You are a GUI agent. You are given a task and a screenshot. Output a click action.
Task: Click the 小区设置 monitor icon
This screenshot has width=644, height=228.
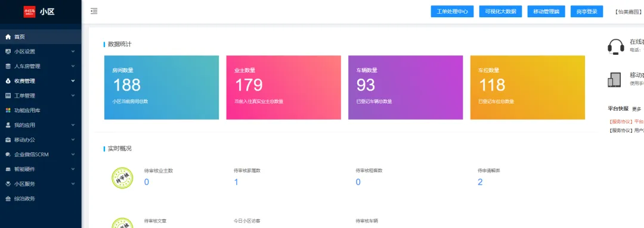click(x=8, y=52)
